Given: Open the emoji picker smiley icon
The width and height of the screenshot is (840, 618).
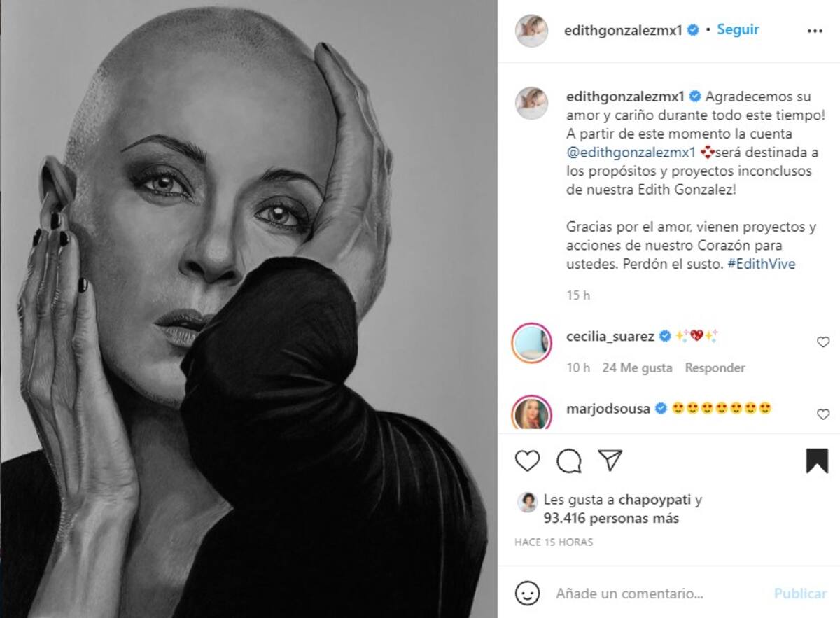Looking at the screenshot, I should pyautogui.click(x=527, y=593).
